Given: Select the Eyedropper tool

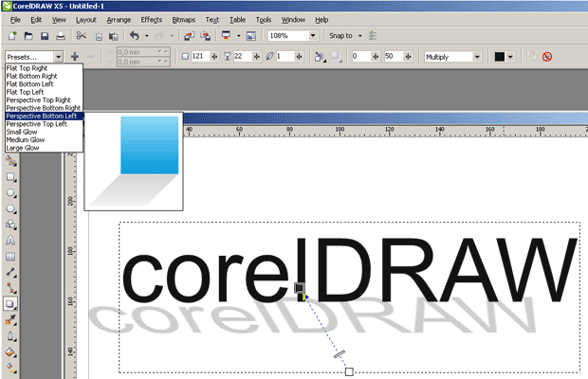Looking at the screenshot, I should coord(10,320).
